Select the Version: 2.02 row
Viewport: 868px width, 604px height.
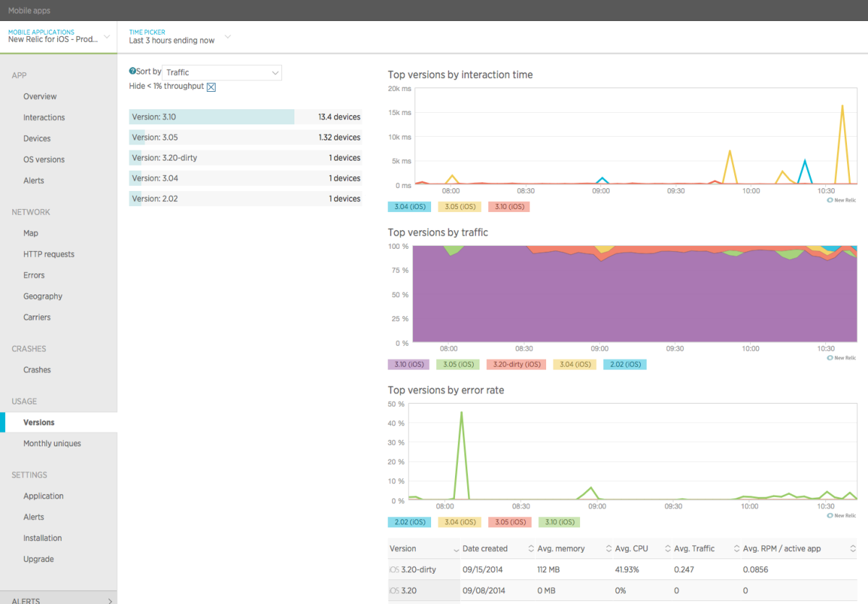point(246,199)
